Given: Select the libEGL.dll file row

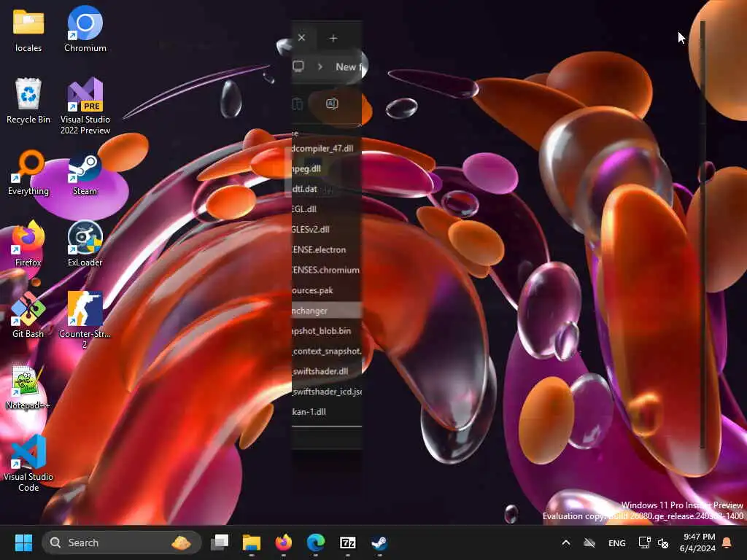Looking at the screenshot, I should pyautogui.click(x=327, y=209).
